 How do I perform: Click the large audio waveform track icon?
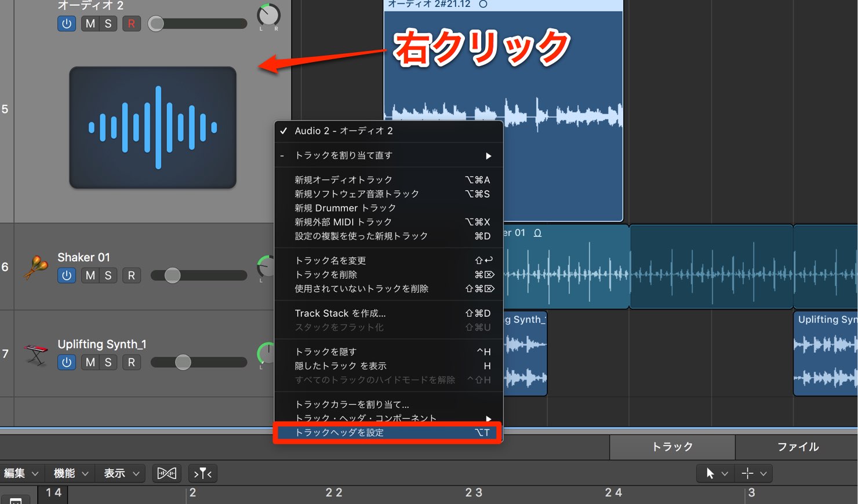point(152,127)
